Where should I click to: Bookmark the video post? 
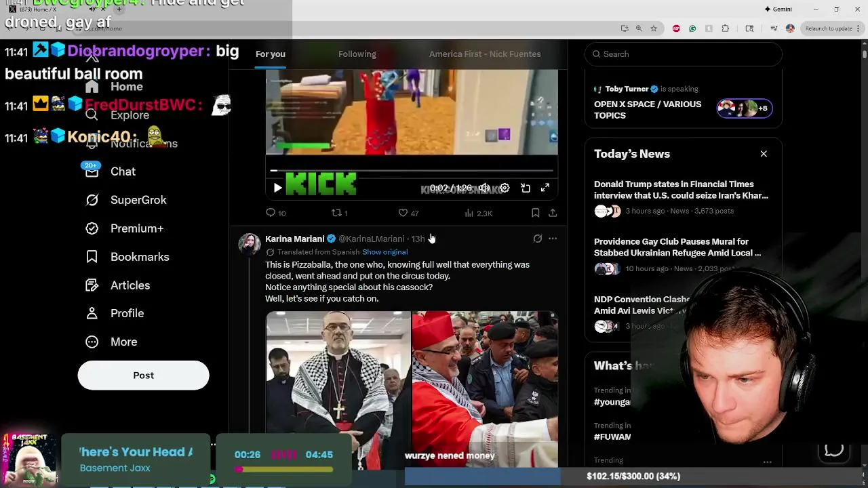(x=535, y=213)
